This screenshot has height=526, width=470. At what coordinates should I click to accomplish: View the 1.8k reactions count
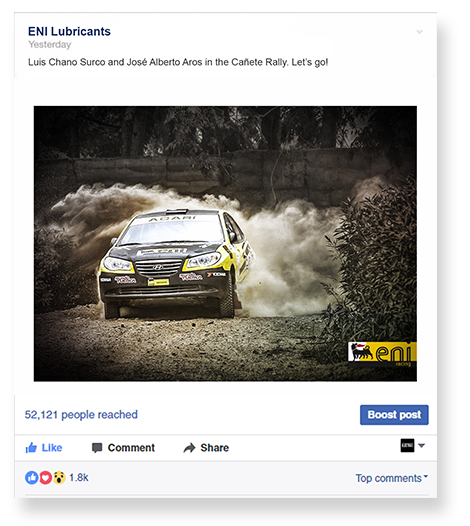(x=79, y=477)
